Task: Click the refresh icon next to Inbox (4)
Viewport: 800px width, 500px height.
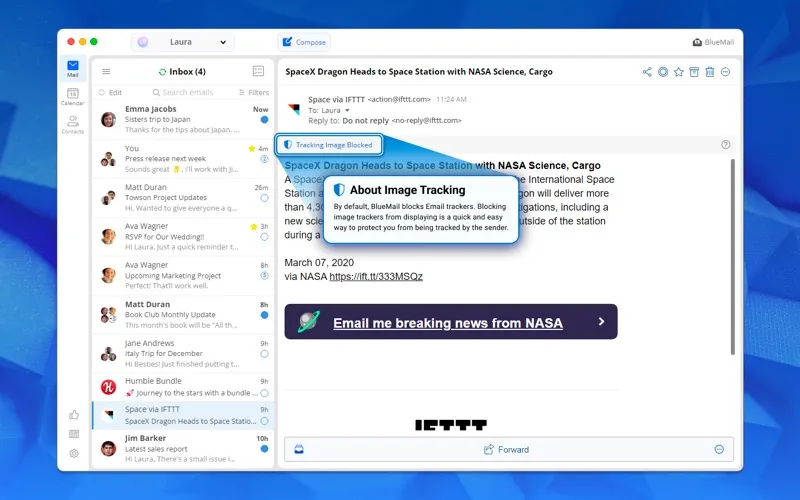Action: coord(162,72)
